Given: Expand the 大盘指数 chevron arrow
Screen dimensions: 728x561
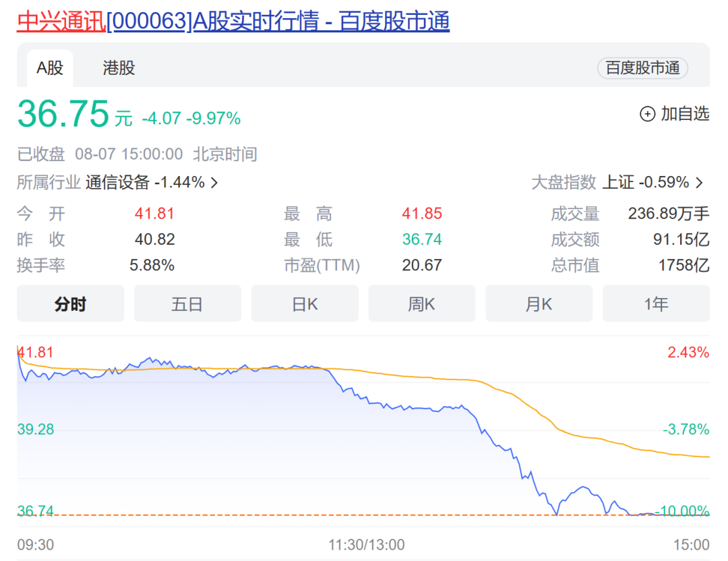Looking at the screenshot, I should coord(699,183).
